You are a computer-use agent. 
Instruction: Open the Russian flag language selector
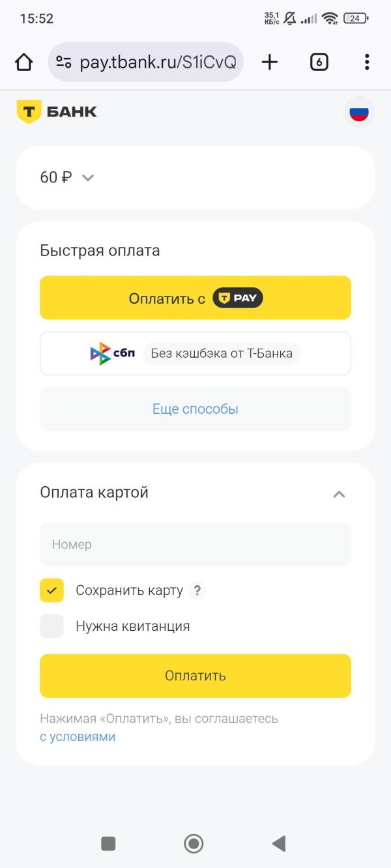coord(359,112)
